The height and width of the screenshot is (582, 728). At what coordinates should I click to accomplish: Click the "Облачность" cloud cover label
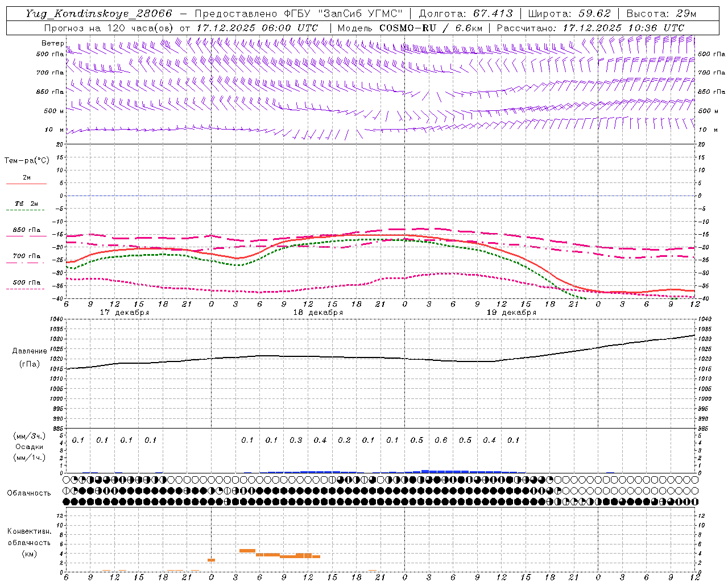pos(29,493)
